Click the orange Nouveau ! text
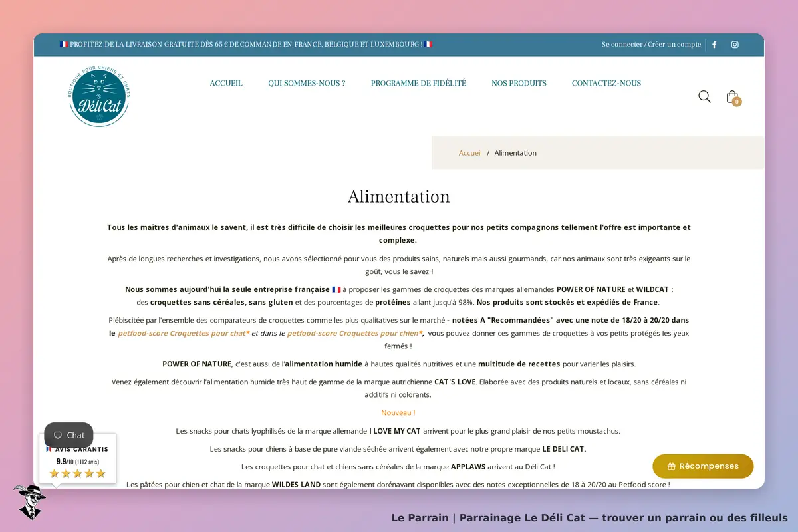Viewport: 798px width, 532px height. tap(398, 412)
